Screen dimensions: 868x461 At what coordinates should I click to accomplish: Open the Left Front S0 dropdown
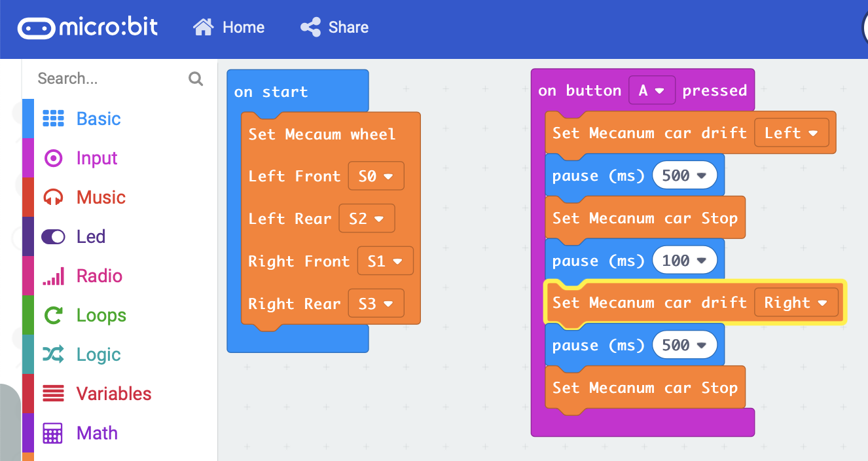coord(376,176)
